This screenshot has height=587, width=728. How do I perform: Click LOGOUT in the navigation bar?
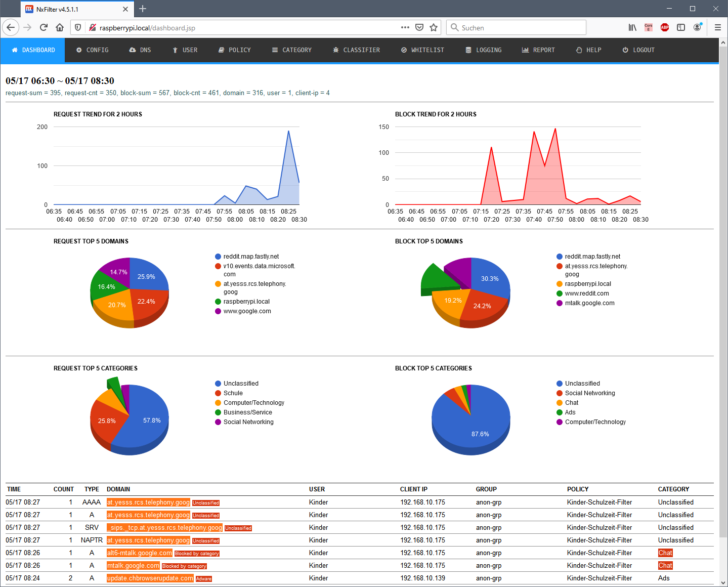[x=638, y=50]
